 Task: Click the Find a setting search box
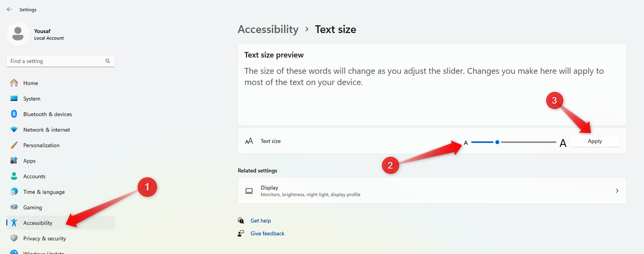pos(57,61)
